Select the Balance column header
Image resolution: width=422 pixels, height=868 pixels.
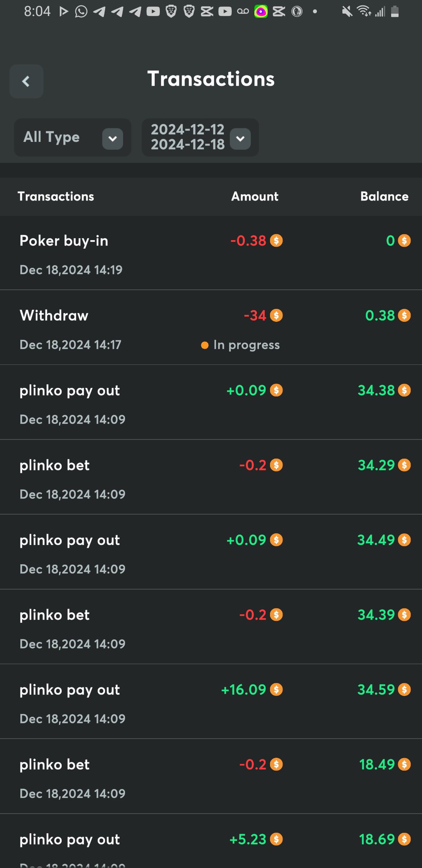tap(384, 196)
